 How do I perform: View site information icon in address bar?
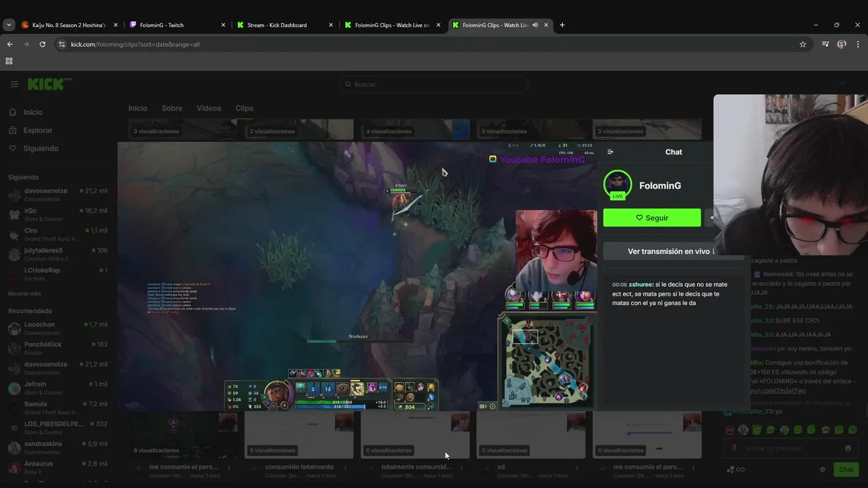pos(62,44)
